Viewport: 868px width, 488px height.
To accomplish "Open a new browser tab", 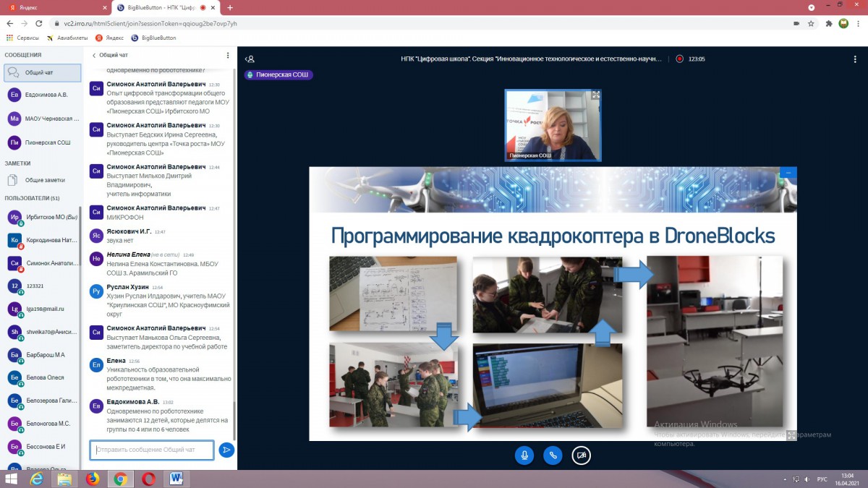I will 230,7.
